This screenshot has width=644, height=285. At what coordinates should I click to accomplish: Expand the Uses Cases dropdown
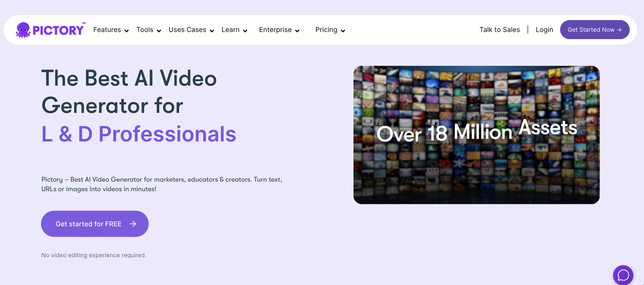[x=212, y=31]
